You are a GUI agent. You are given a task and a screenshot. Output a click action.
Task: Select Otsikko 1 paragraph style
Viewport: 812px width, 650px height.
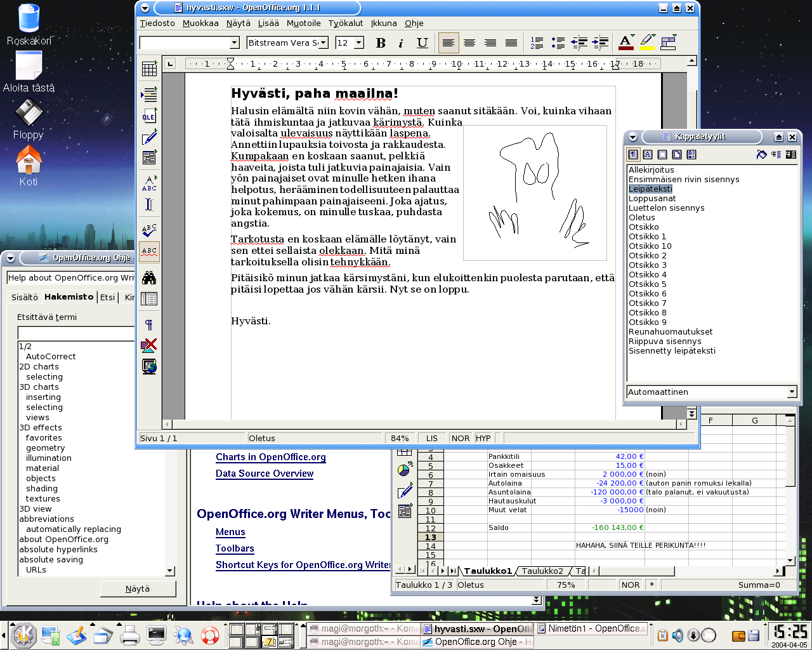[x=647, y=236]
